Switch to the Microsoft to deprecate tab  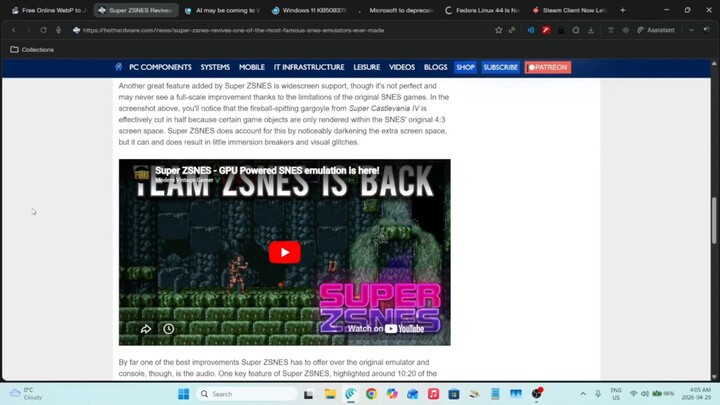click(x=396, y=10)
